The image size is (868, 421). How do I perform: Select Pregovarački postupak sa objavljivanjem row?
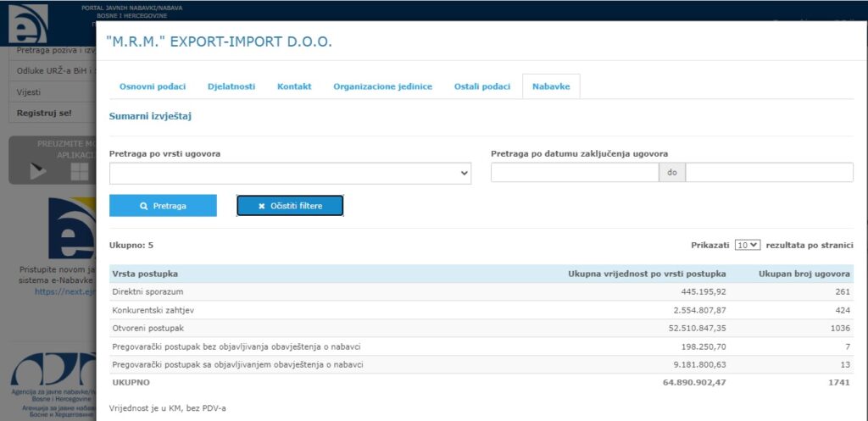481,365
